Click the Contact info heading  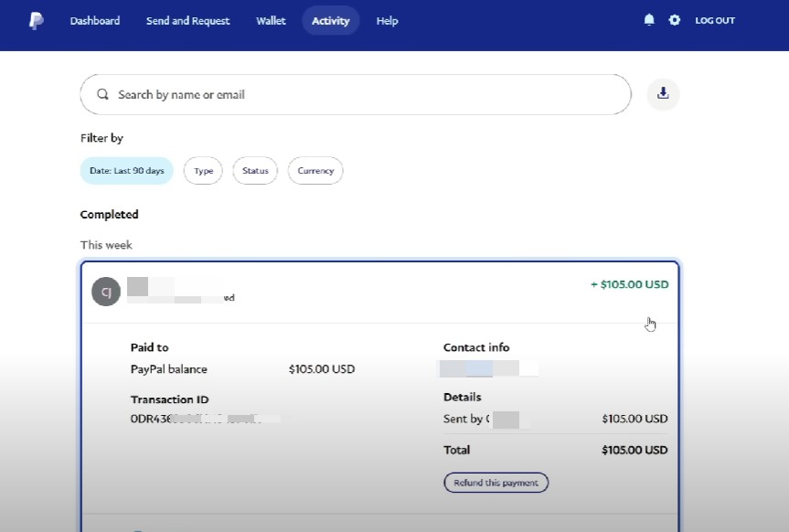tap(476, 347)
